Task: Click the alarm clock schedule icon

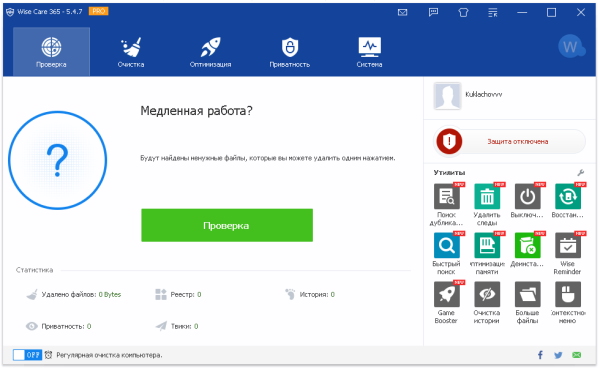Action: (48, 355)
